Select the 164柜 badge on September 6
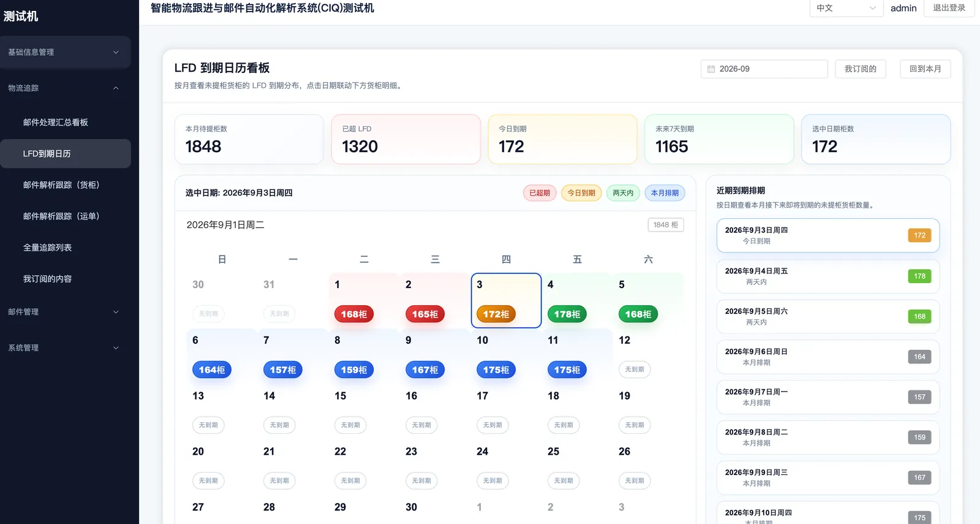This screenshot has width=980, height=524. (212, 370)
